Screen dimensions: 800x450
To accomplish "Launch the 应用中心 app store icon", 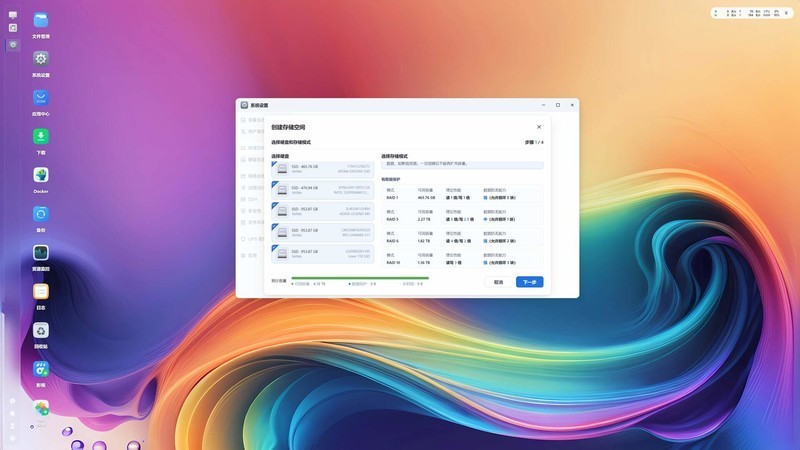I will point(41,97).
